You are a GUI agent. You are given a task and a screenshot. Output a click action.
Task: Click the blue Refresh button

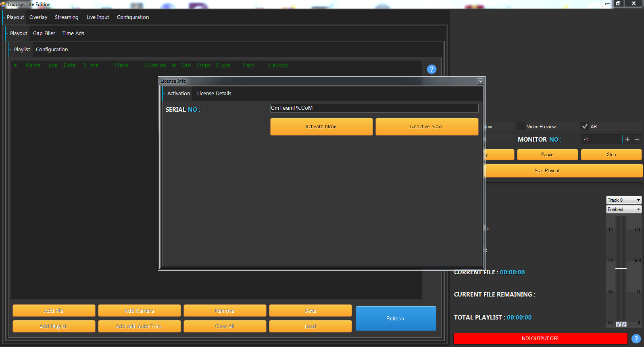click(x=396, y=318)
